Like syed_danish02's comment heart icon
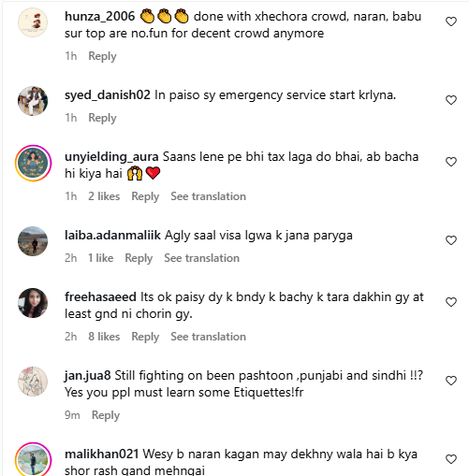Image resolution: width=469 pixels, height=476 pixels. tap(451, 100)
